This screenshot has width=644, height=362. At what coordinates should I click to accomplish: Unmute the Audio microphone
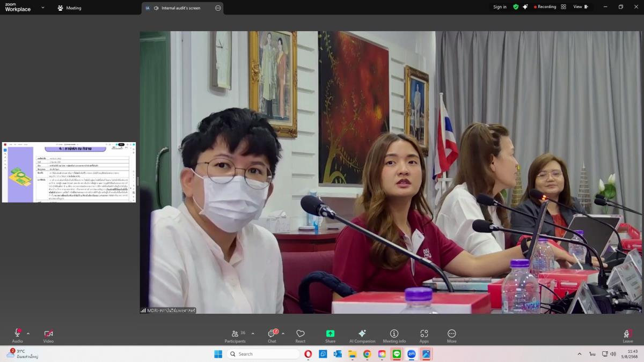(x=17, y=335)
